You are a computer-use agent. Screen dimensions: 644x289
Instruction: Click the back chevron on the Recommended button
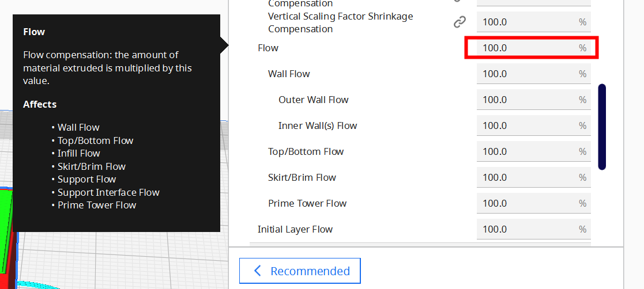point(258,271)
